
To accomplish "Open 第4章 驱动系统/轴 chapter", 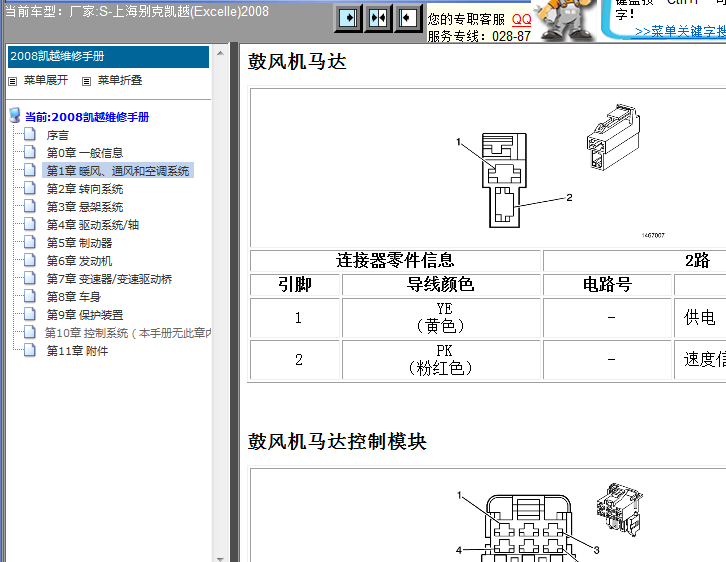I will click(93, 225).
